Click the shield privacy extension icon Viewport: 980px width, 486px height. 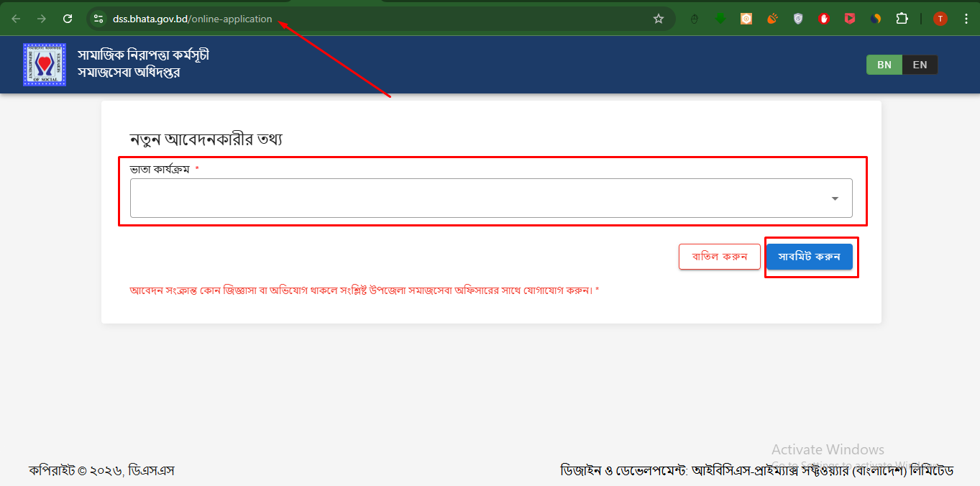pyautogui.click(x=797, y=18)
